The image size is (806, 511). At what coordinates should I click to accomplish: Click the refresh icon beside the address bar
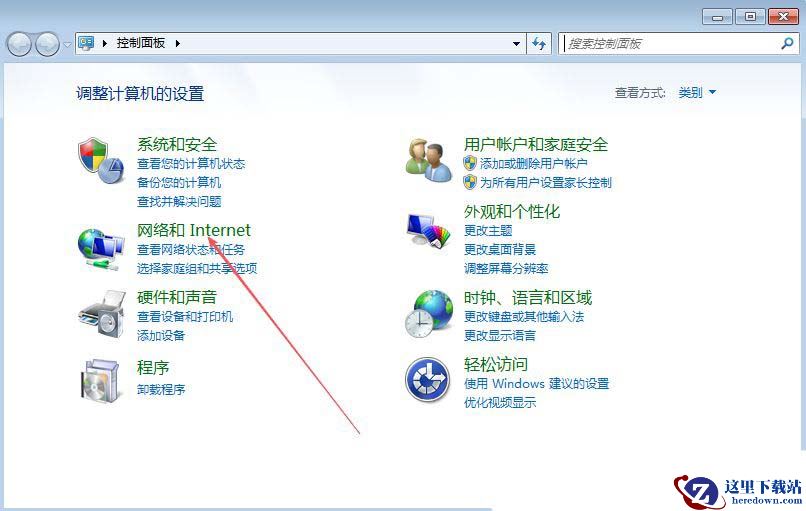539,43
